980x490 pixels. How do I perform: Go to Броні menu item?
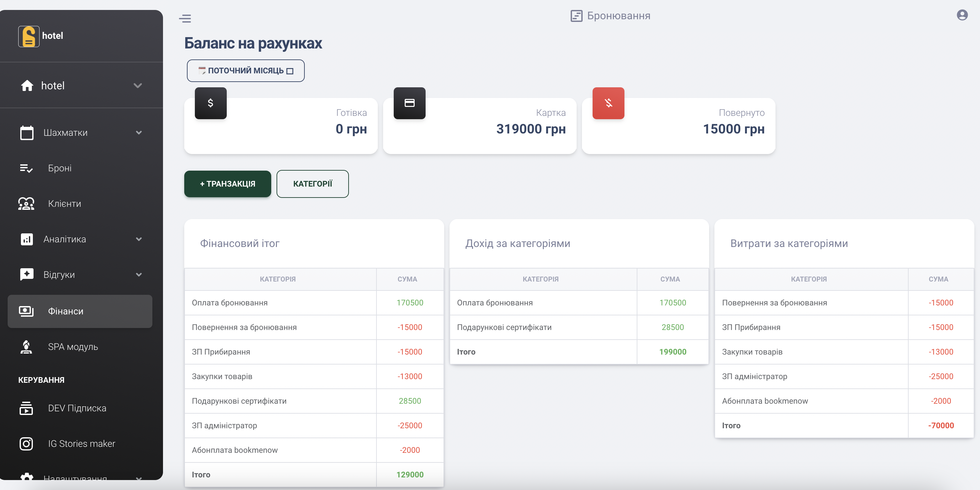click(x=60, y=168)
